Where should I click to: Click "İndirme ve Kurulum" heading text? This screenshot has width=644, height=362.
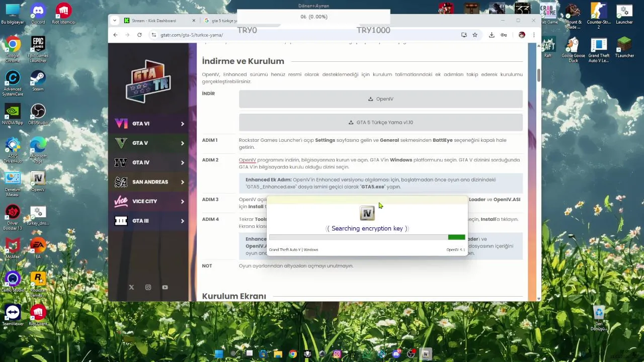(x=243, y=61)
